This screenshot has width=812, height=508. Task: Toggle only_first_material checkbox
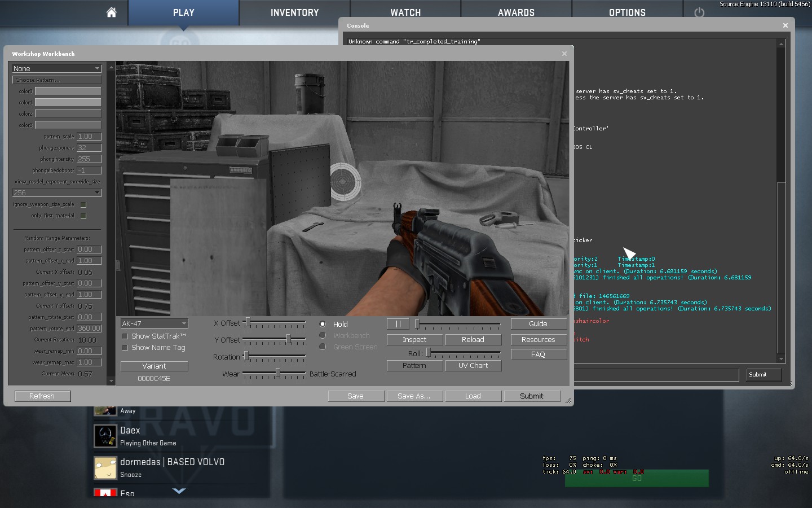tap(83, 216)
